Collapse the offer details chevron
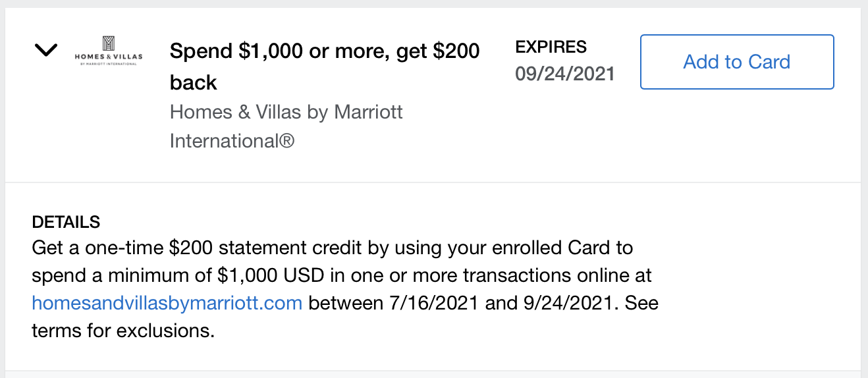 tap(46, 50)
